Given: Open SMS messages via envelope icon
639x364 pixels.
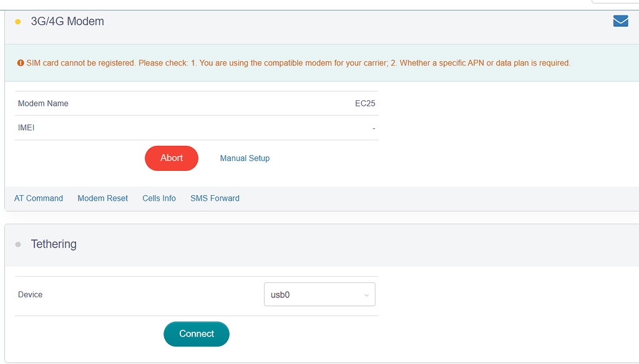Looking at the screenshot, I should [620, 21].
